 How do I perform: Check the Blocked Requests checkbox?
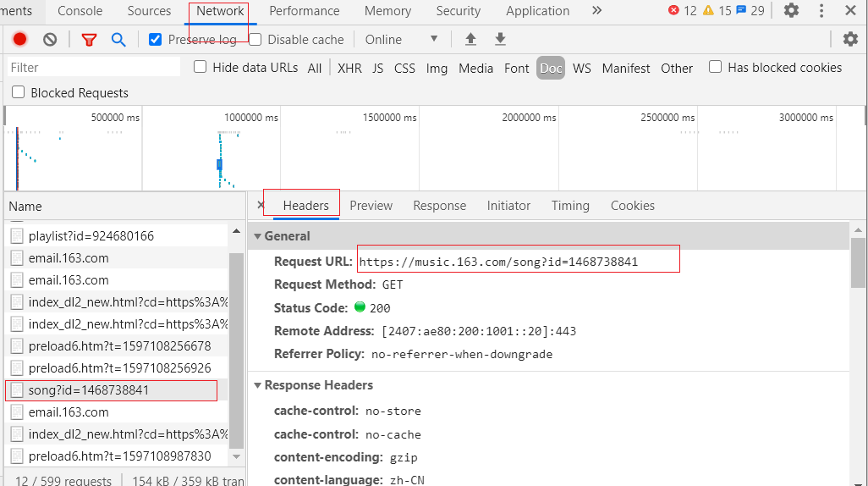tap(19, 93)
